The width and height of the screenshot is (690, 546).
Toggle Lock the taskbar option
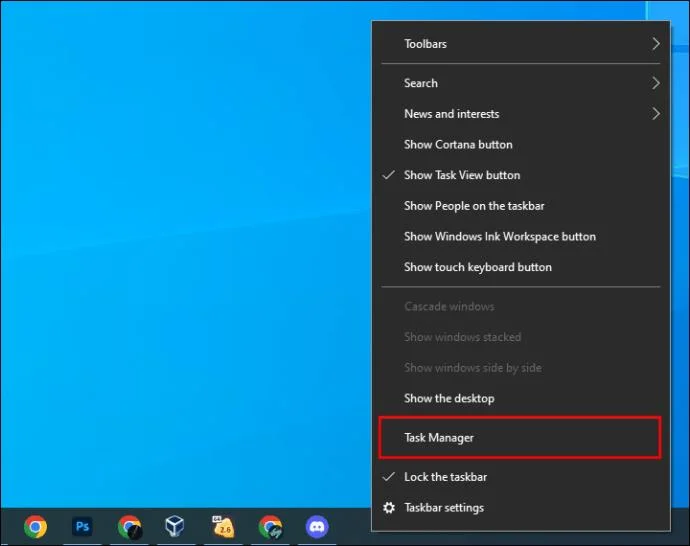tap(521, 477)
